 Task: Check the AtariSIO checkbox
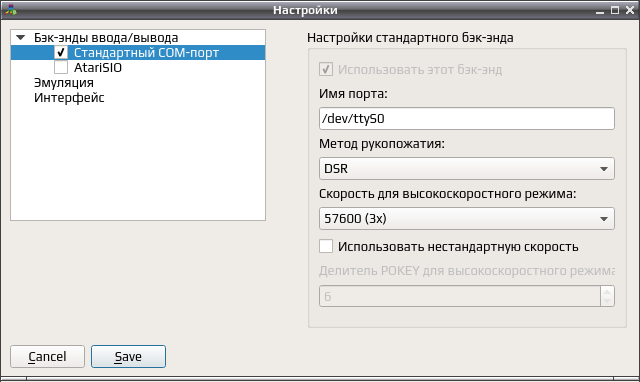(x=61, y=67)
